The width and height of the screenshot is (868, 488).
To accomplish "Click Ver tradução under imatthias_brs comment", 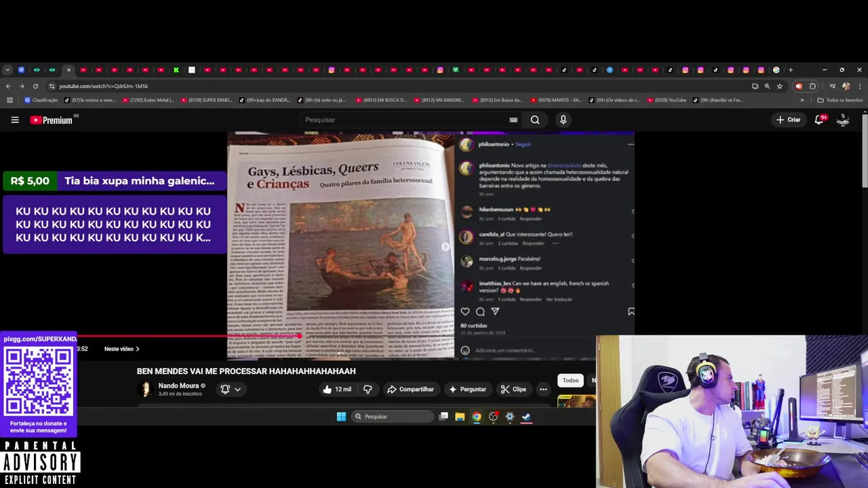I will [x=559, y=300].
